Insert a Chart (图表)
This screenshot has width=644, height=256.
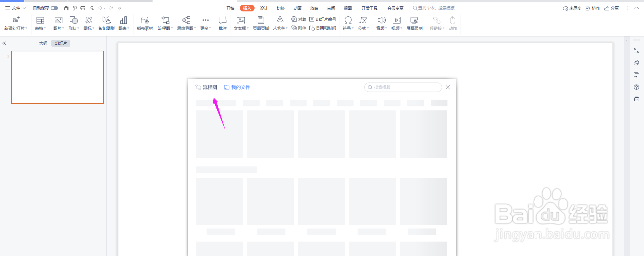124,23
